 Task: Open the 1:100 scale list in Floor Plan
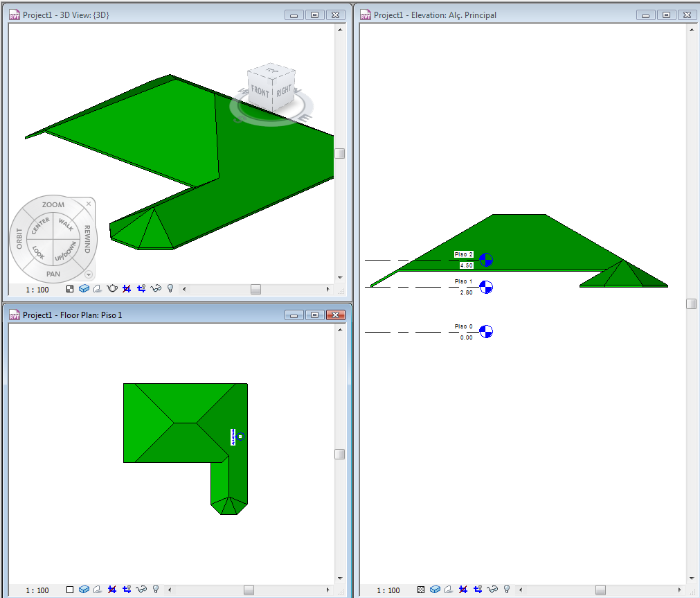pos(37,590)
